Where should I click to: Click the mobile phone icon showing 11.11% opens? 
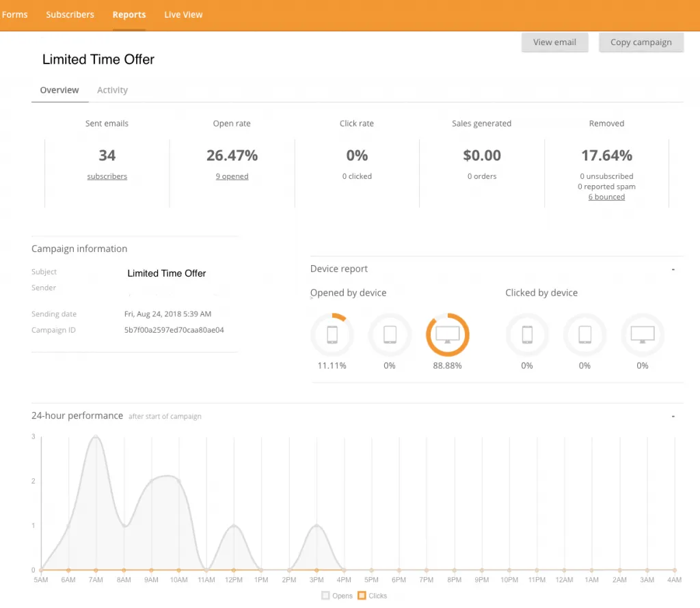(332, 335)
